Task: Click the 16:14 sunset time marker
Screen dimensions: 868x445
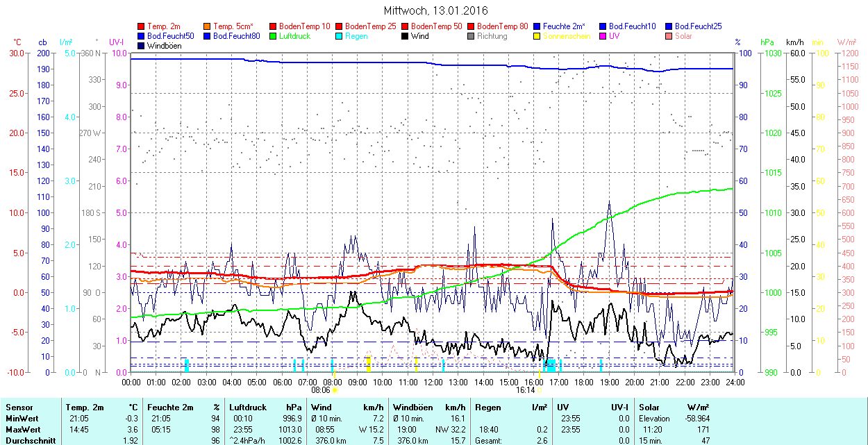Action: pyautogui.click(x=525, y=390)
